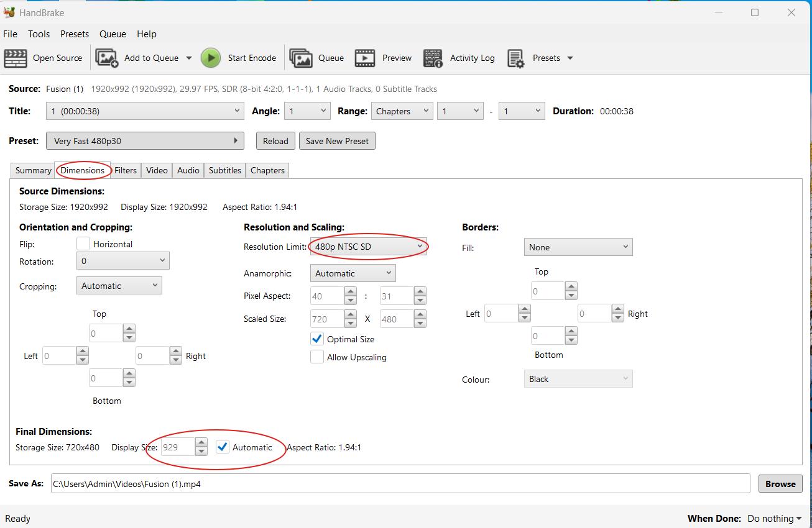The image size is (812, 528).
Task: Click the green Start Encode play icon
Action: tap(211, 58)
